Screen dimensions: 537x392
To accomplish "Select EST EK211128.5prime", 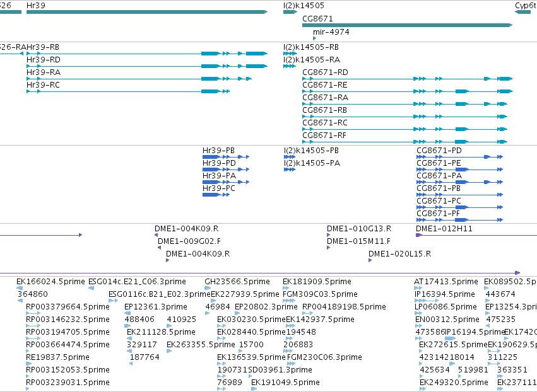I will coord(161,333).
